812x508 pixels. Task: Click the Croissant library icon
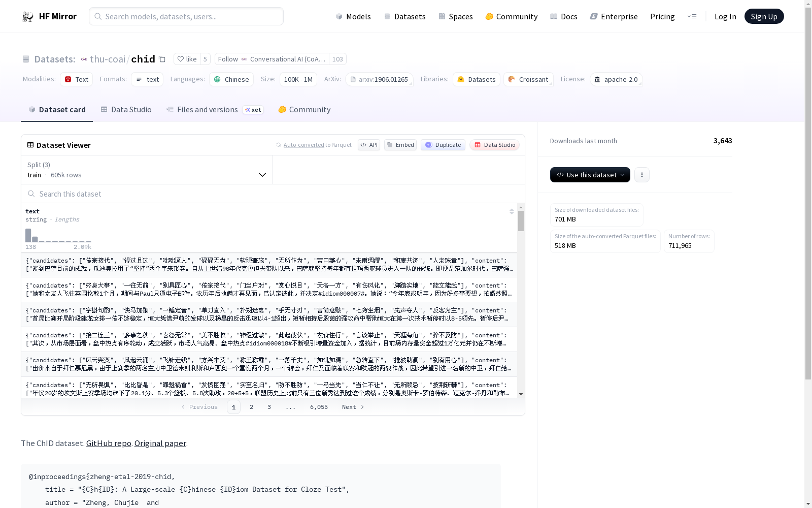(x=512, y=79)
